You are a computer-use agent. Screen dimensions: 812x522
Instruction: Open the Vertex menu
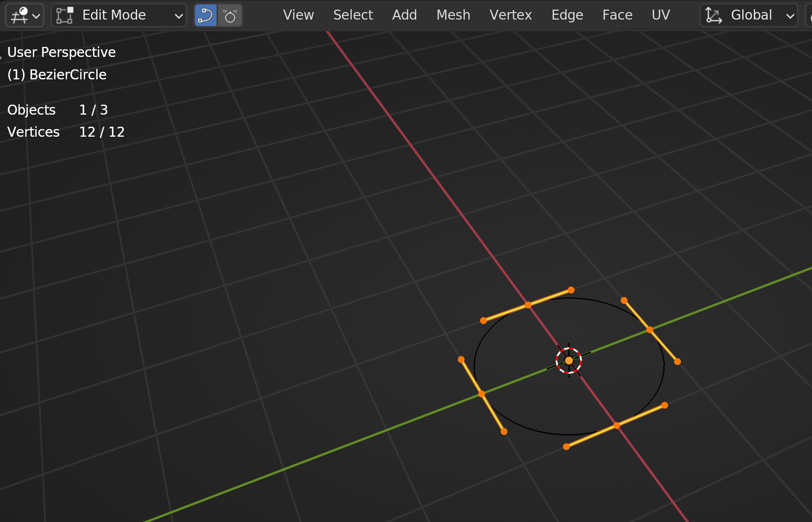point(510,15)
